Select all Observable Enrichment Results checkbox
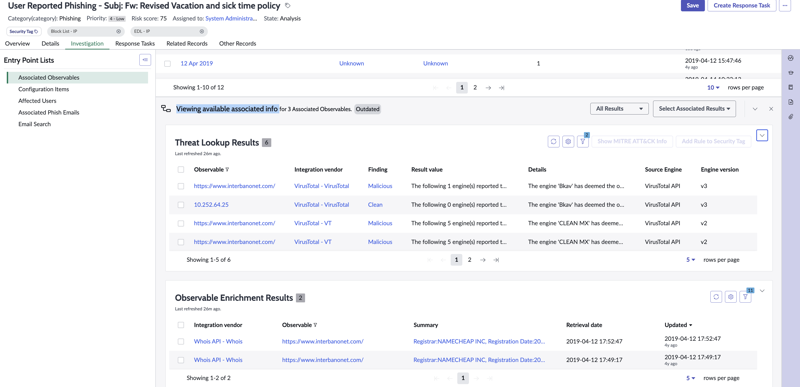Viewport: 800px width, 387px height. [x=181, y=325]
